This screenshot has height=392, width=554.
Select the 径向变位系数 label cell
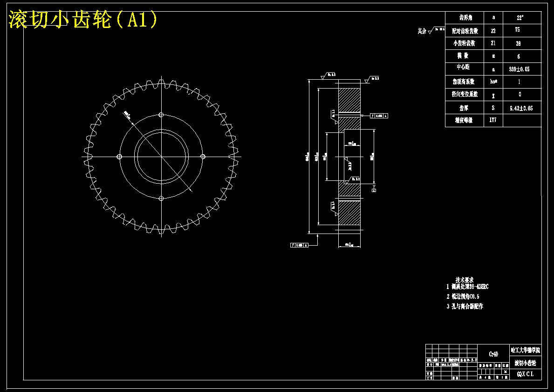(465, 94)
